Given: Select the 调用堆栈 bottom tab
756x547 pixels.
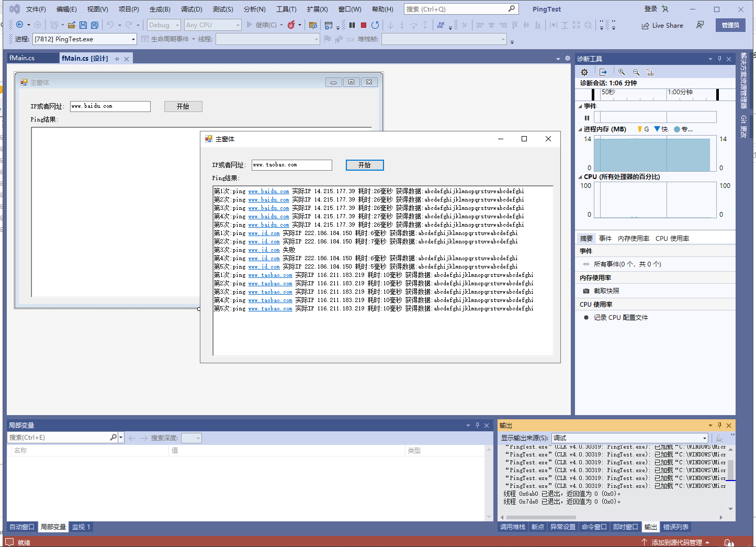Looking at the screenshot, I should (513, 527).
